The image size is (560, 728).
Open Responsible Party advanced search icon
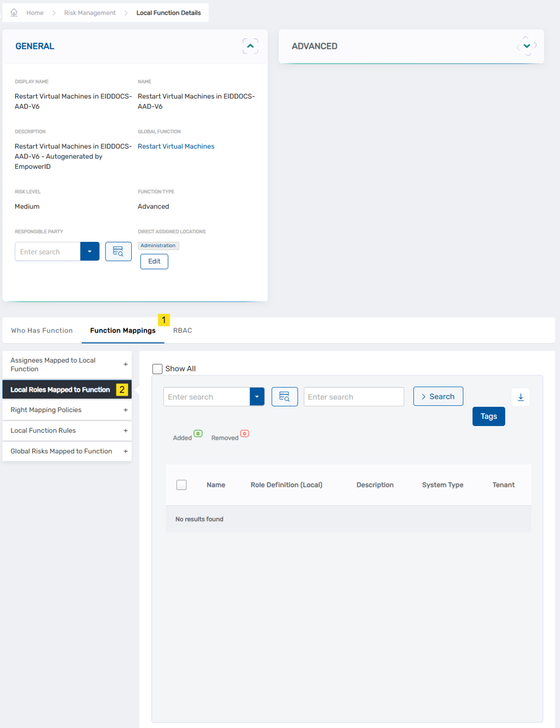[119, 252]
